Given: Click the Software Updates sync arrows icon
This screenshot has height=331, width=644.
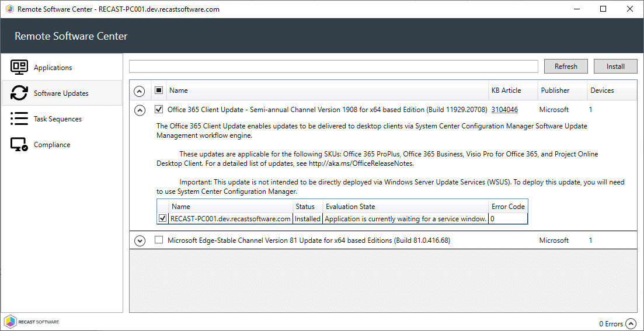Looking at the screenshot, I should 19,93.
